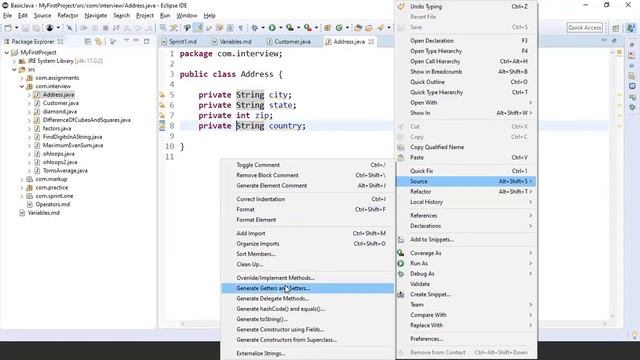
Task: Close the Address.java editor tab
Action: coord(371,42)
